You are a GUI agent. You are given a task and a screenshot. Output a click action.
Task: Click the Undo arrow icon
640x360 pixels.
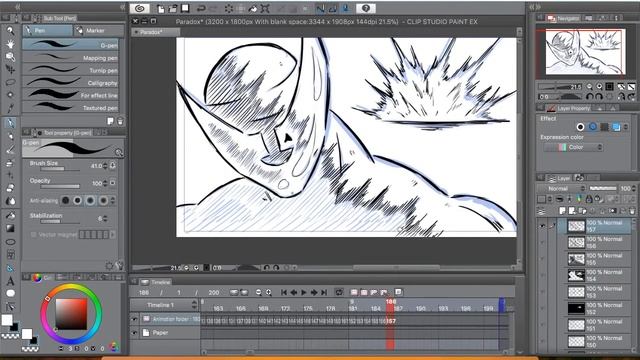click(x=201, y=9)
